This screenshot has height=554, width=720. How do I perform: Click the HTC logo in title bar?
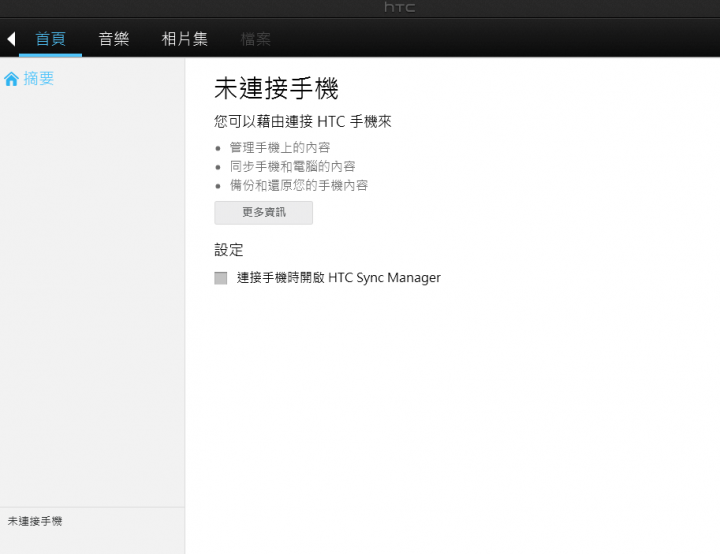pyautogui.click(x=399, y=7)
